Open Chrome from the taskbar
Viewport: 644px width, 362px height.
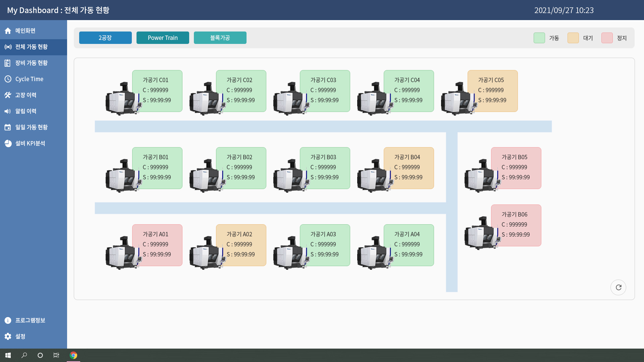73,355
